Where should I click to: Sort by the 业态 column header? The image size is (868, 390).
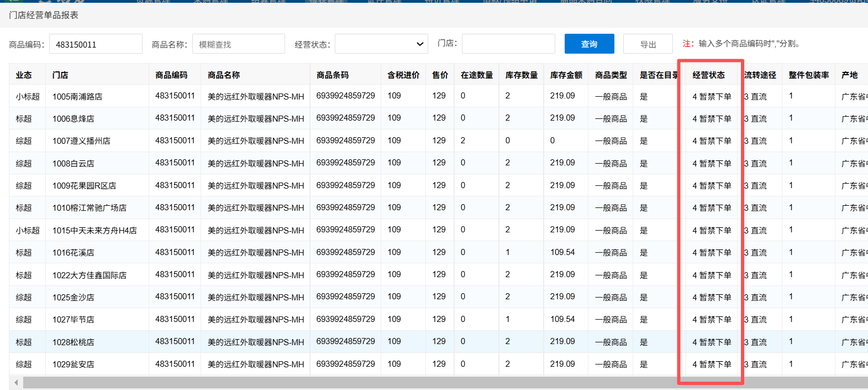[x=24, y=75]
